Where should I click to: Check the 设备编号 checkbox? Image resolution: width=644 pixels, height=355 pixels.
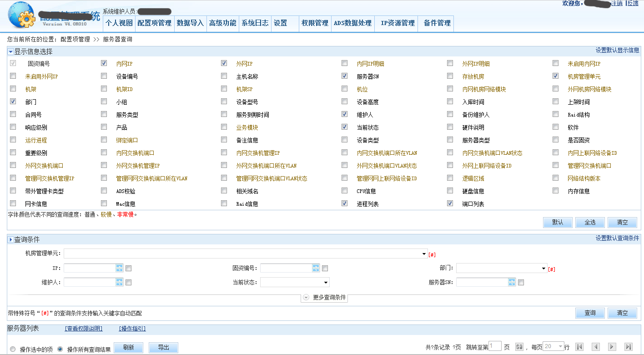point(104,76)
